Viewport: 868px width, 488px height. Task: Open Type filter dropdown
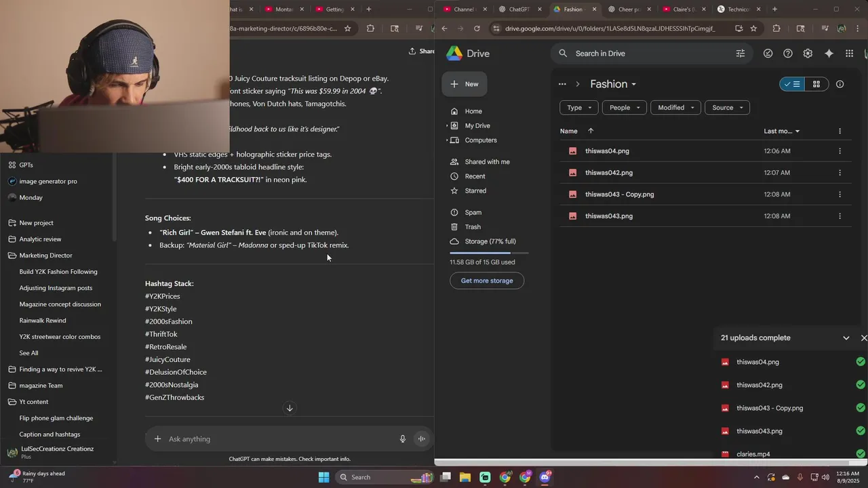[x=579, y=108]
